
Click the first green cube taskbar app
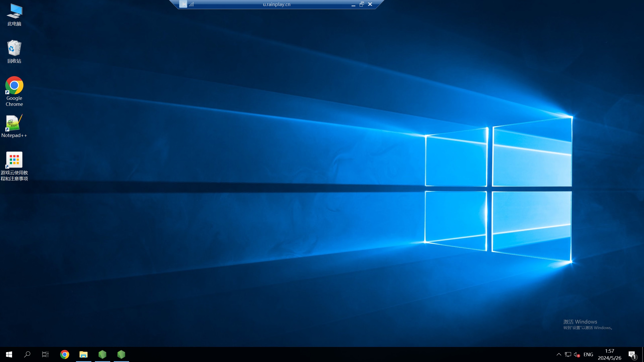(x=102, y=354)
